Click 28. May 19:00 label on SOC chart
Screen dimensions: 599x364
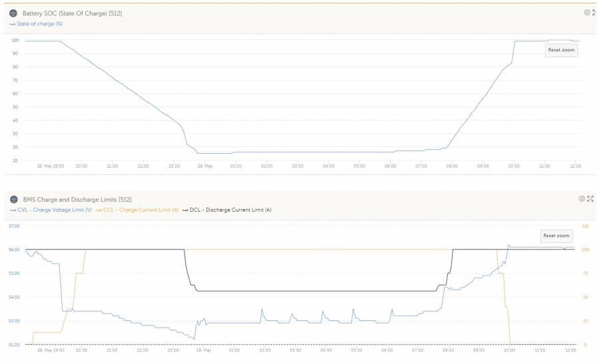pos(50,166)
